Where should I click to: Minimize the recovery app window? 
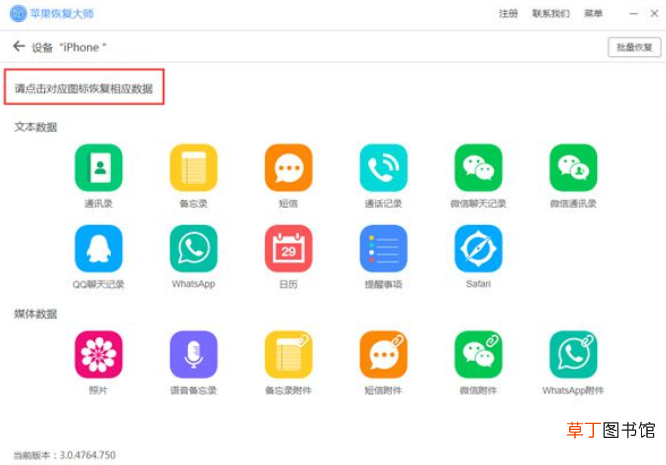pyautogui.click(x=634, y=14)
